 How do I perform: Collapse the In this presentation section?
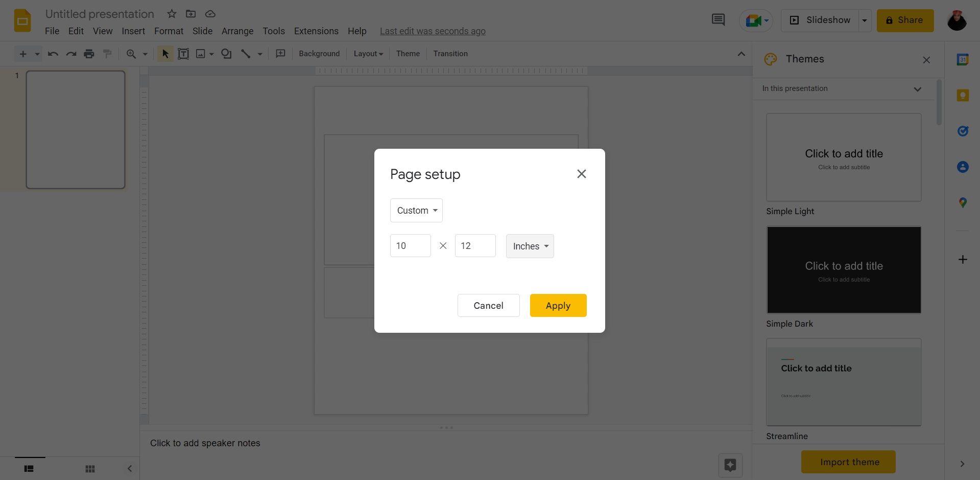point(918,88)
